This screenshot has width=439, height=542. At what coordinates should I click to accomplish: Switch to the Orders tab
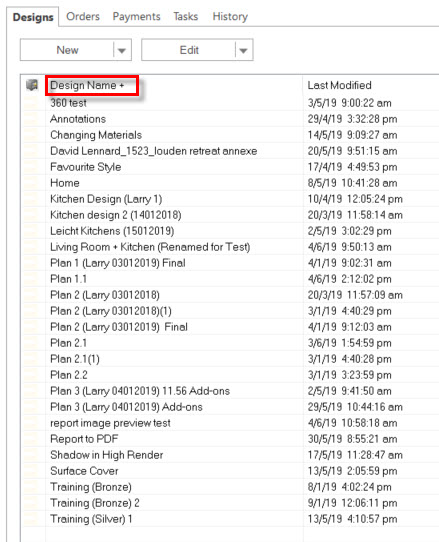83,17
